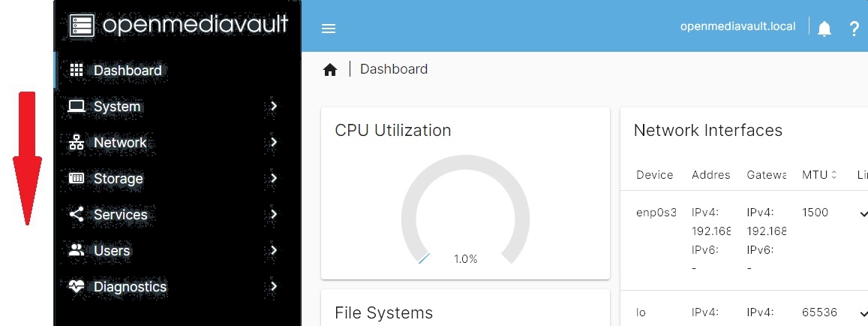Click the Diagnostics heartbeat icon
The height and width of the screenshot is (326, 868).
pos(76,286)
